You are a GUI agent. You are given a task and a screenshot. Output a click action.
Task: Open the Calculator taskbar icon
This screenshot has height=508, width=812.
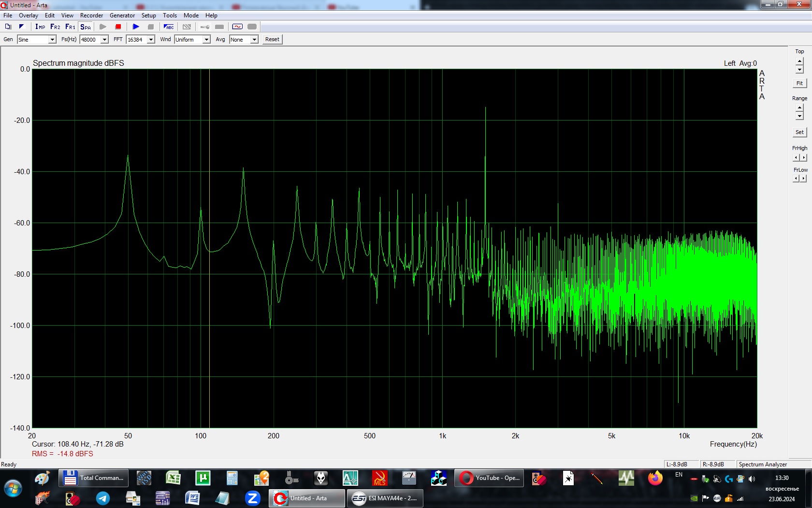232,478
